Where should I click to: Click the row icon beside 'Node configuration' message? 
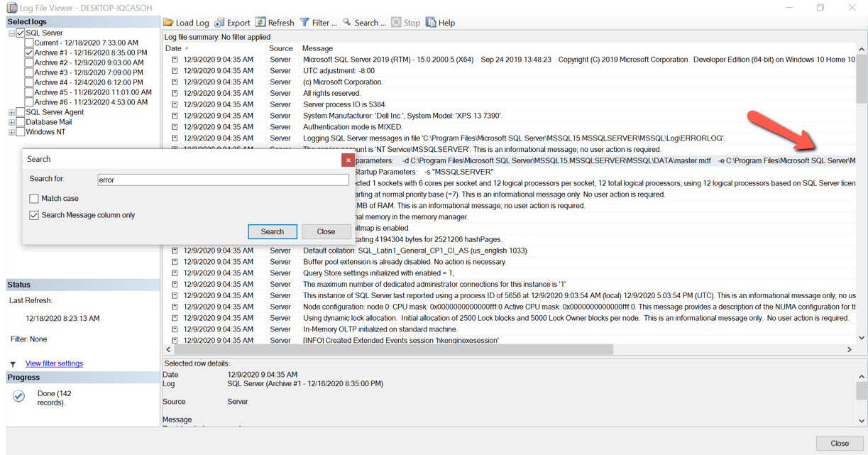175,307
